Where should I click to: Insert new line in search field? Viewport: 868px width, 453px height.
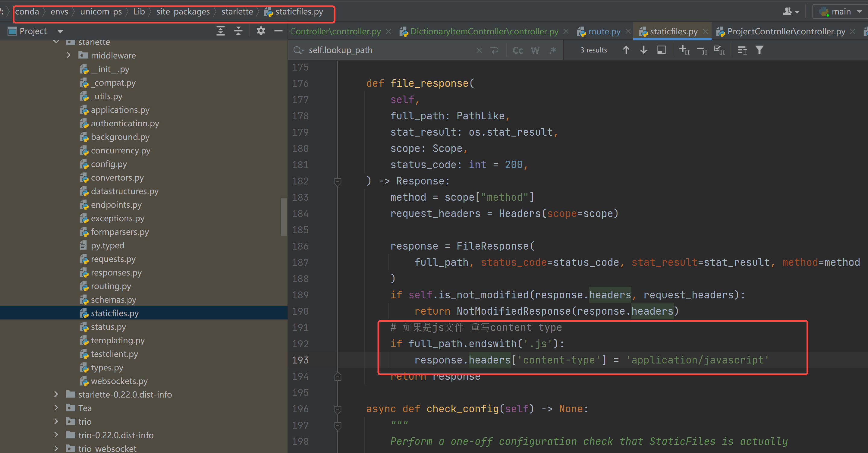(x=495, y=50)
